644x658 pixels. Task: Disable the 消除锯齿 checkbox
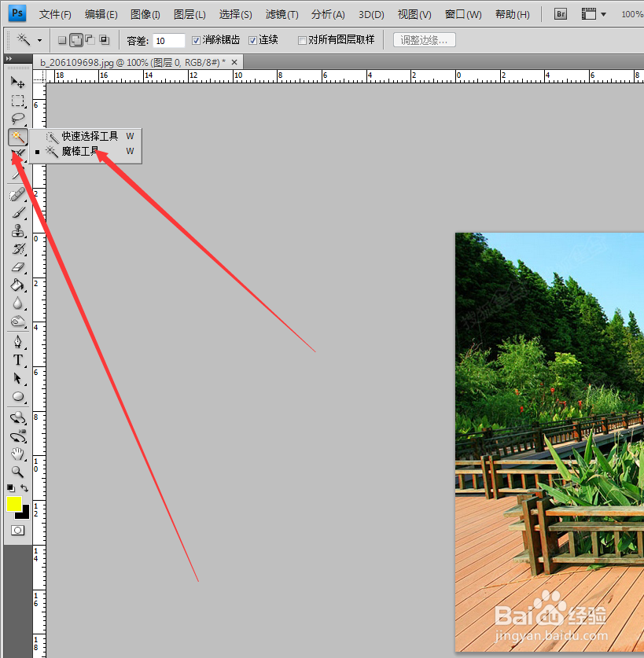tap(196, 40)
